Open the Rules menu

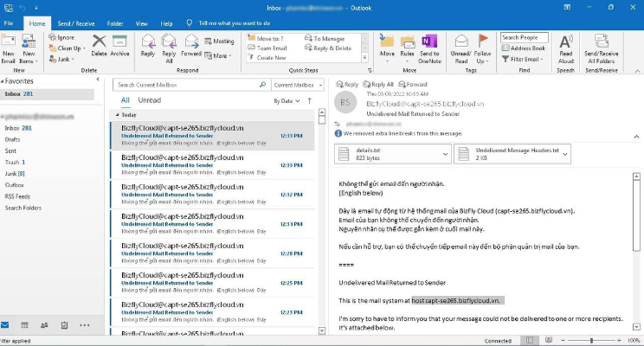[407, 48]
